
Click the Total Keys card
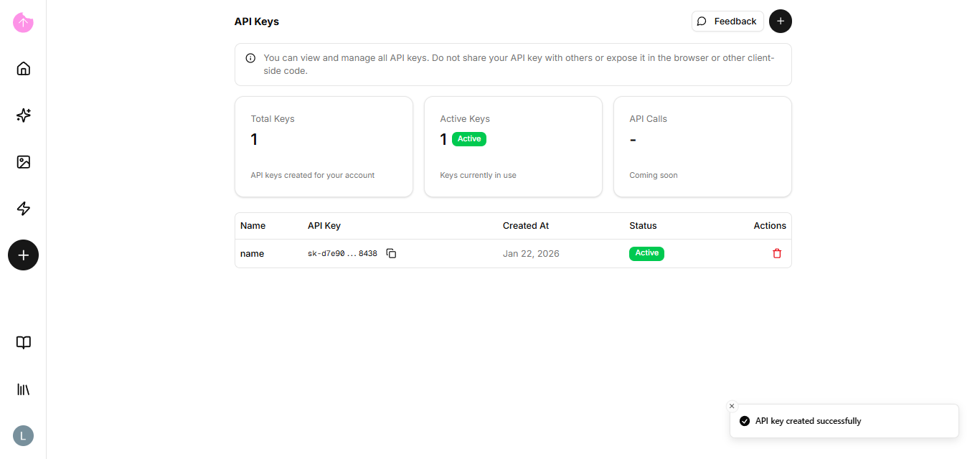pos(324,146)
